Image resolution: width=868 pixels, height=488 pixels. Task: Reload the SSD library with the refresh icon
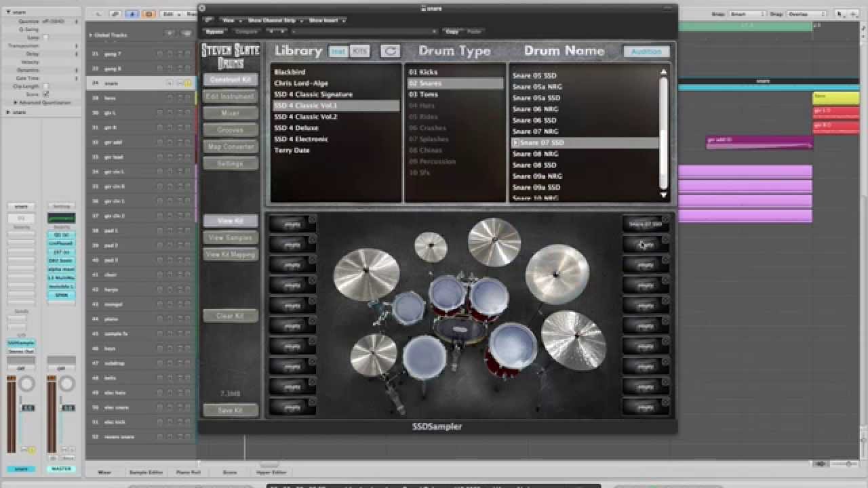click(390, 51)
